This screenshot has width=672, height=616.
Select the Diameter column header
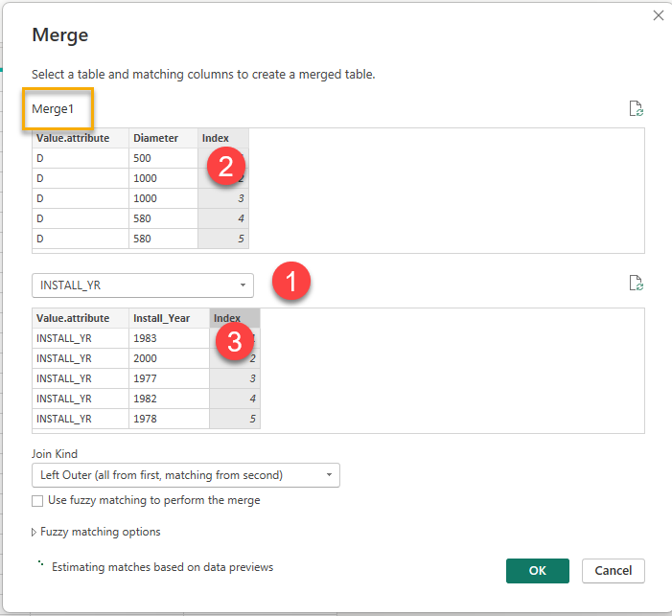pyautogui.click(x=163, y=138)
